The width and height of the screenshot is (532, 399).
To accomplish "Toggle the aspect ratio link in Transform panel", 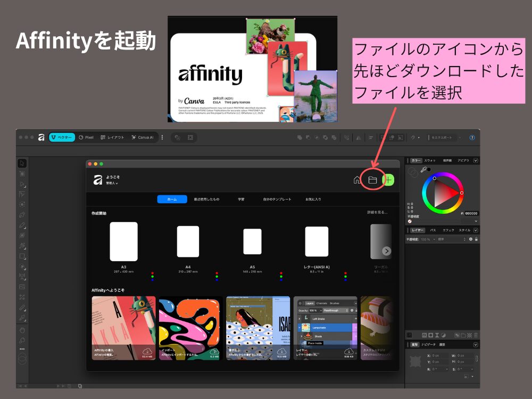I will 477,358.
